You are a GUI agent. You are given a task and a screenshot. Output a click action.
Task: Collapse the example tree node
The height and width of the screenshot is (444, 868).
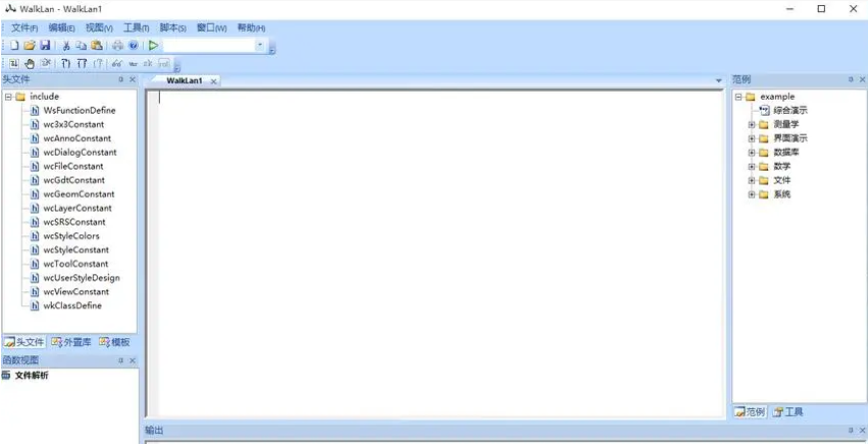[738, 97]
